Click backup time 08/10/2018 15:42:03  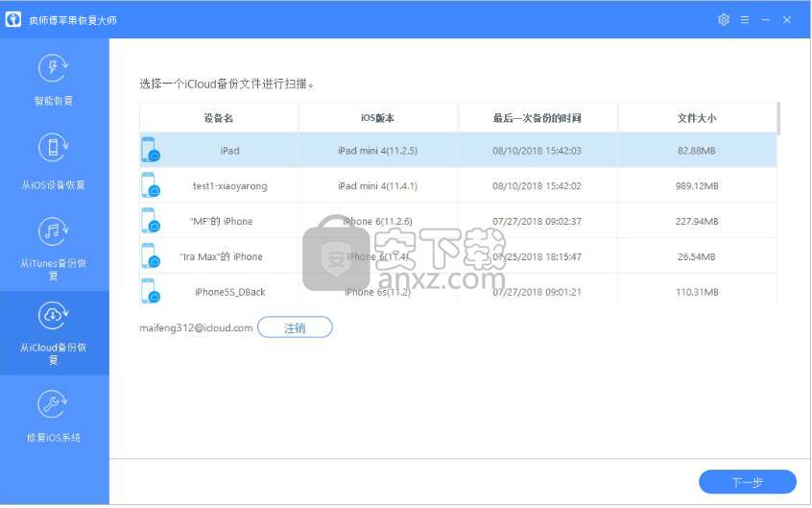click(537, 151)
